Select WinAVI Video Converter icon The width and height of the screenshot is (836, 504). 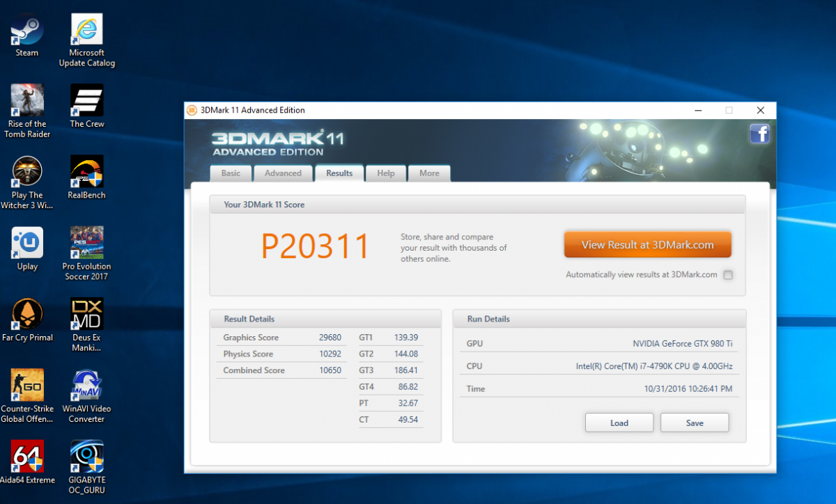pos(87,396)
